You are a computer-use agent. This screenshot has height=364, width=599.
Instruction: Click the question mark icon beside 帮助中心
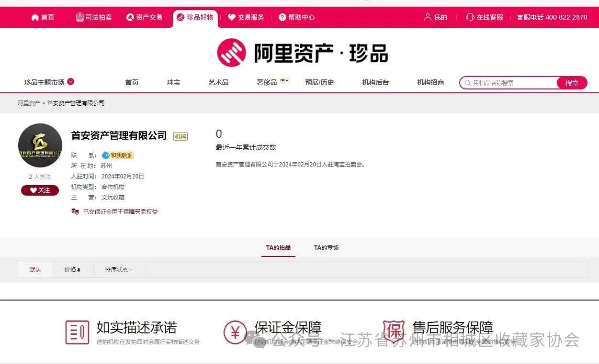coord(283,17)
